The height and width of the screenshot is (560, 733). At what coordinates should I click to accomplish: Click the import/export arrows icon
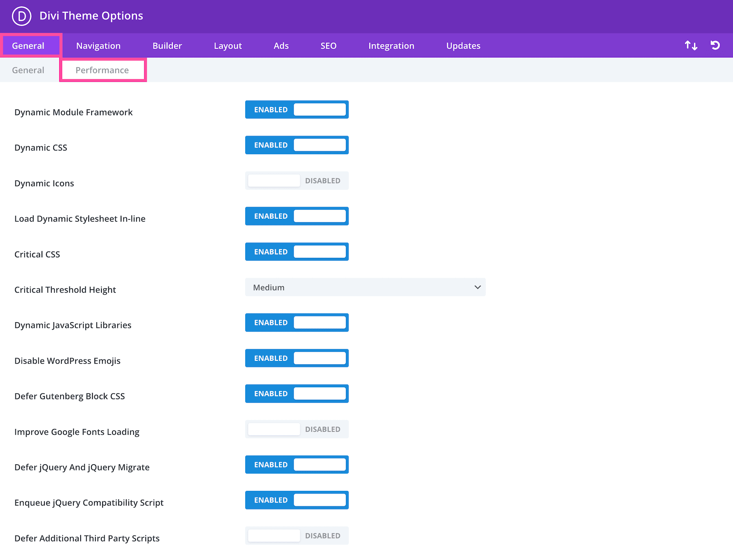click(691, 45)
